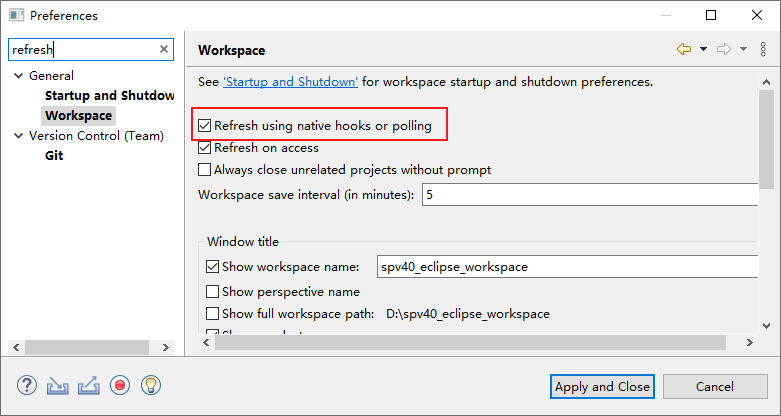Check the Show perspective name option

tap(212, 292)
